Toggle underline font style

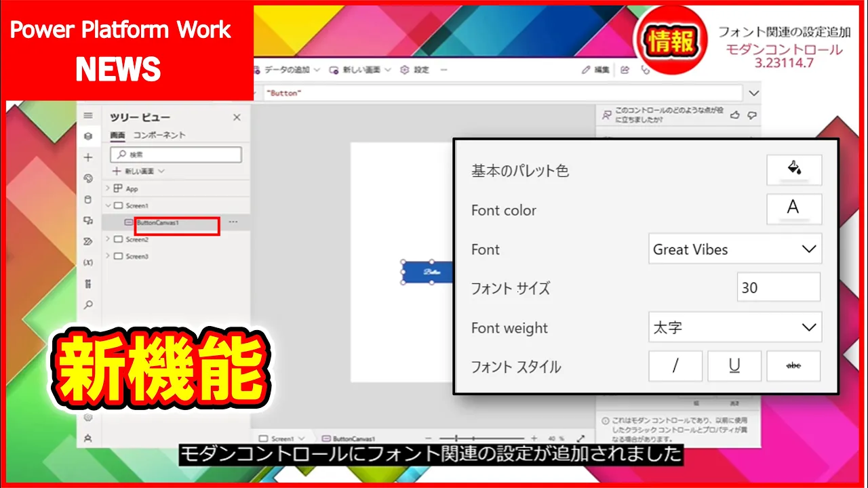(734, 366)
